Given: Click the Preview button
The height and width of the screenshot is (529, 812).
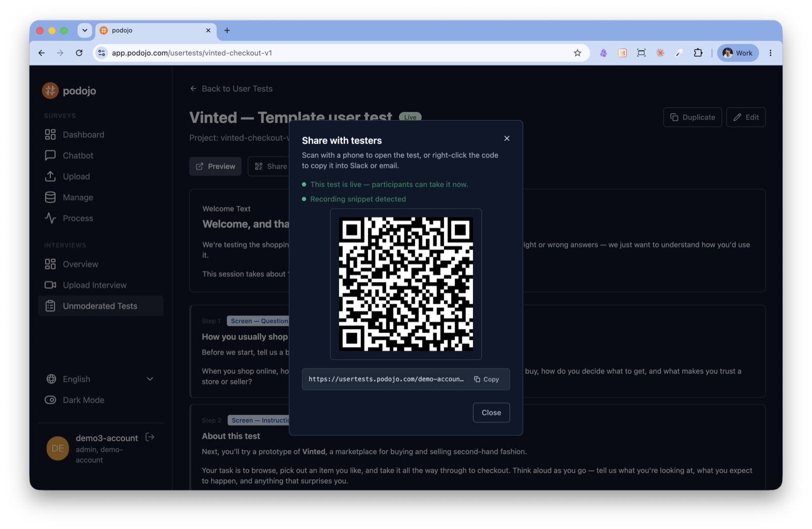Looking at the screenshot, I should (216, 166).
